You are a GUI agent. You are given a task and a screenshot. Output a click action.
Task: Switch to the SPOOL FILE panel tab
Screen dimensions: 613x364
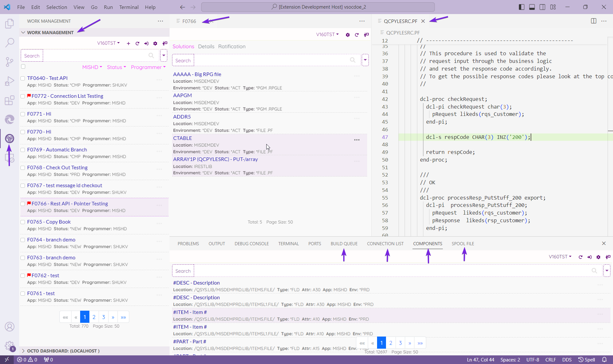[463, 244]
